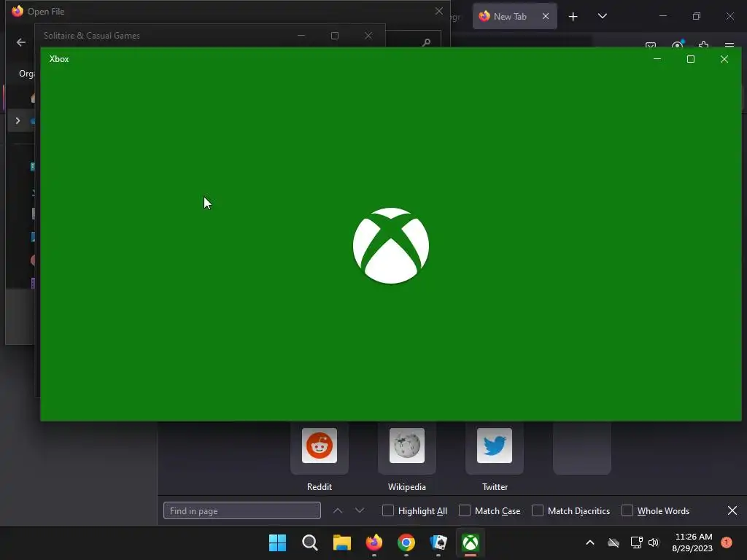The image size is (747, 560).
Task: Enable Highlight All checkbox
Action: pyautogui.click(x=388, y=510)
